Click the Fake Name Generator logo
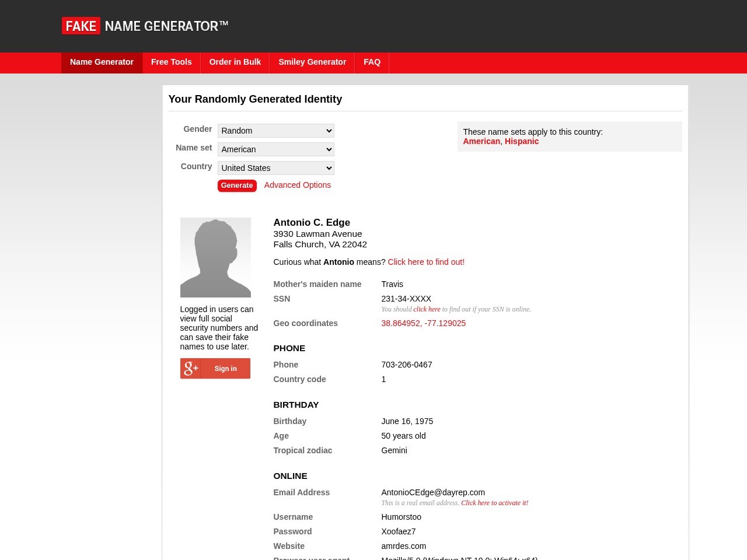Screen dimensions: 747x560 (x=145, y=26)
